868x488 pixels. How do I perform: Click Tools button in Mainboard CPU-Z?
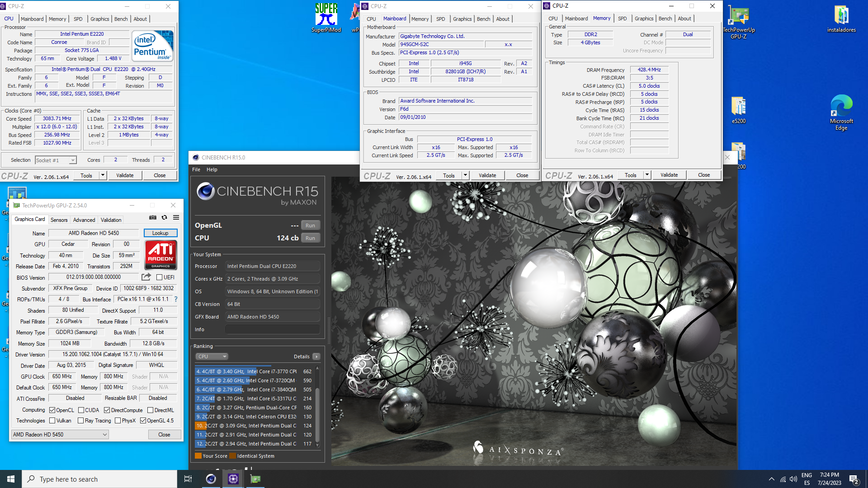click(x=449, y=175)
